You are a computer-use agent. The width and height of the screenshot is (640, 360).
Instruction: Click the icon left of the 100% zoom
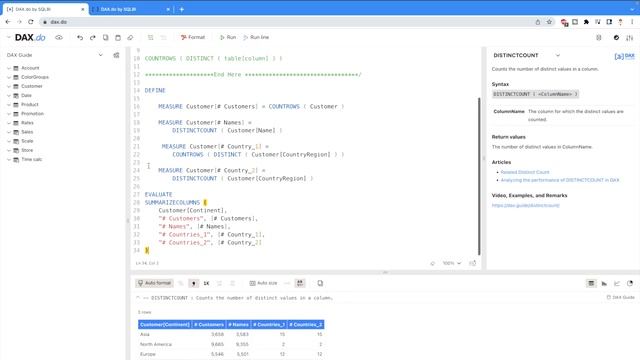(x=433, y=263)
